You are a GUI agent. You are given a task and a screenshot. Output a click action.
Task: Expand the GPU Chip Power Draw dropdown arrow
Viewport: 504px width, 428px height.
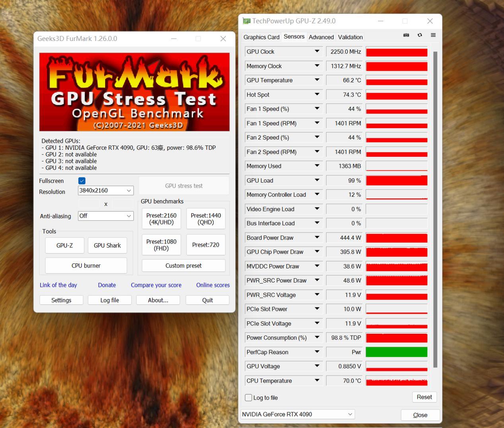(x=317, y=252)
